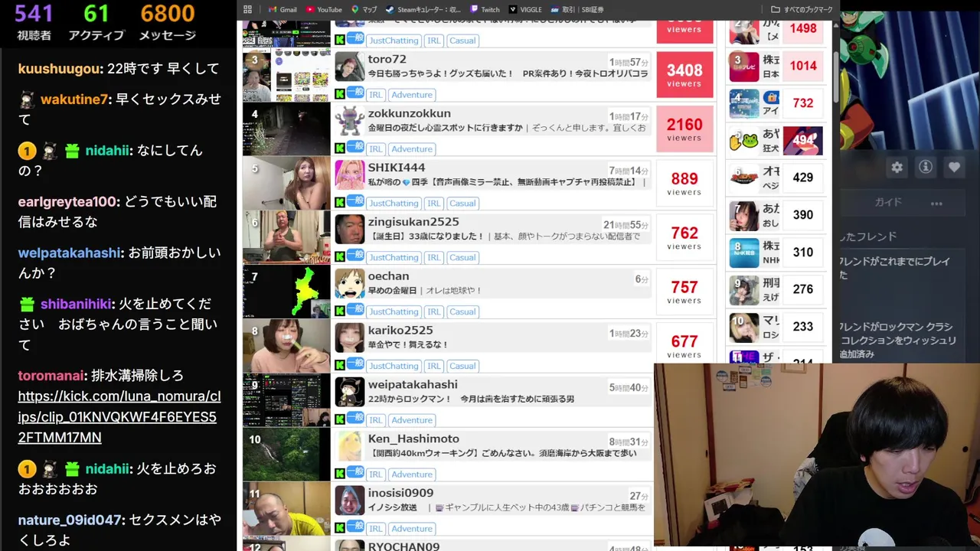
Task: Open the kick.com clip link in chat
Action: 119,417
